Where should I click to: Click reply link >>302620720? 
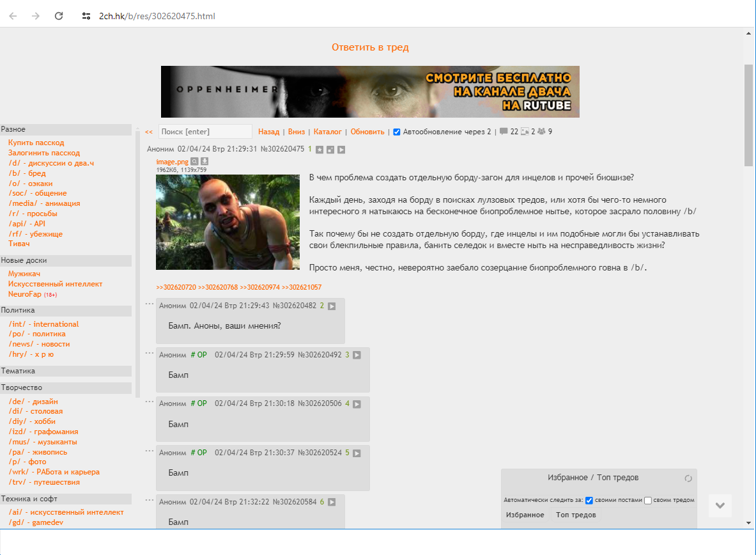(x=176, y=287)
